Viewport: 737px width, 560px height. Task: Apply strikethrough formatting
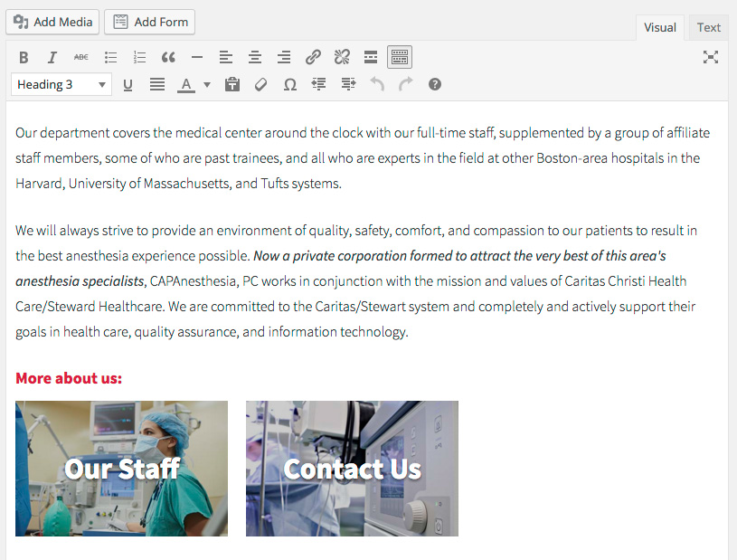[81, 58]
